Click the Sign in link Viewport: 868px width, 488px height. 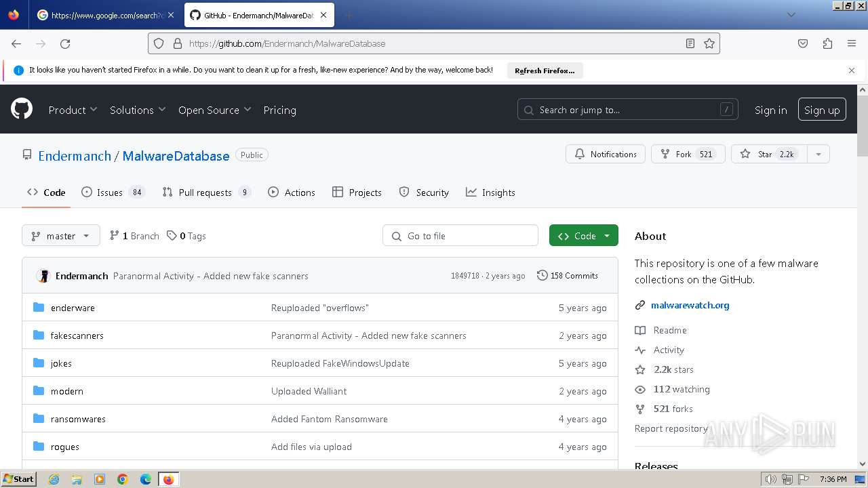[771, 110]
